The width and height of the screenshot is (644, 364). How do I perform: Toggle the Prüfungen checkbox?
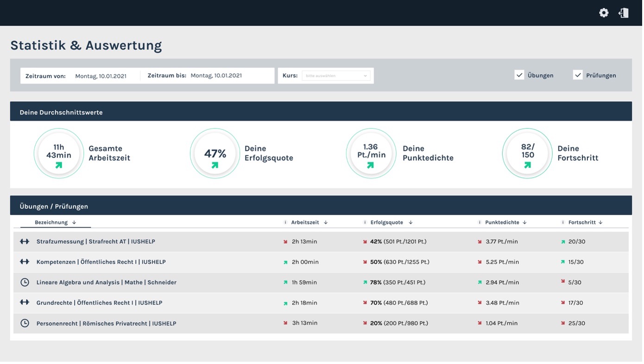click(577, 75)
